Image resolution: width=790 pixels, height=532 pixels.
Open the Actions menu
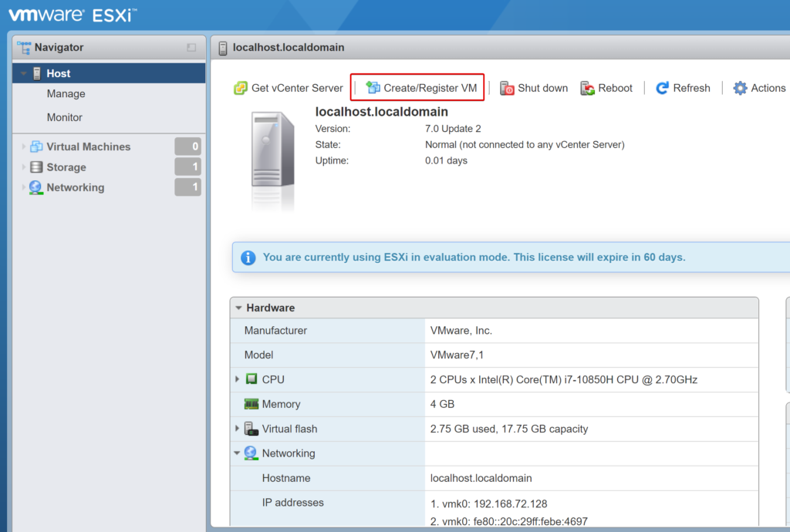(760, 88)
